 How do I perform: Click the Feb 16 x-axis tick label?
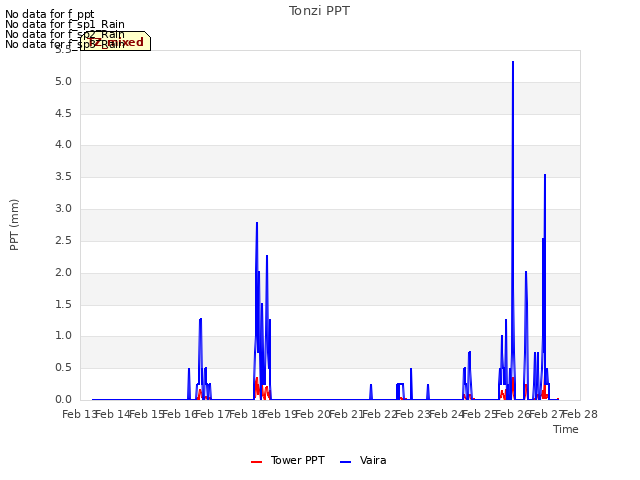[x=180, y=414]
